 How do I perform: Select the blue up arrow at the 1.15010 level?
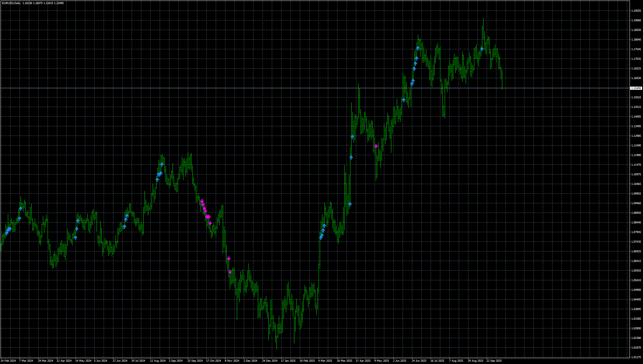pyautogui.click(x=404, y=100)
